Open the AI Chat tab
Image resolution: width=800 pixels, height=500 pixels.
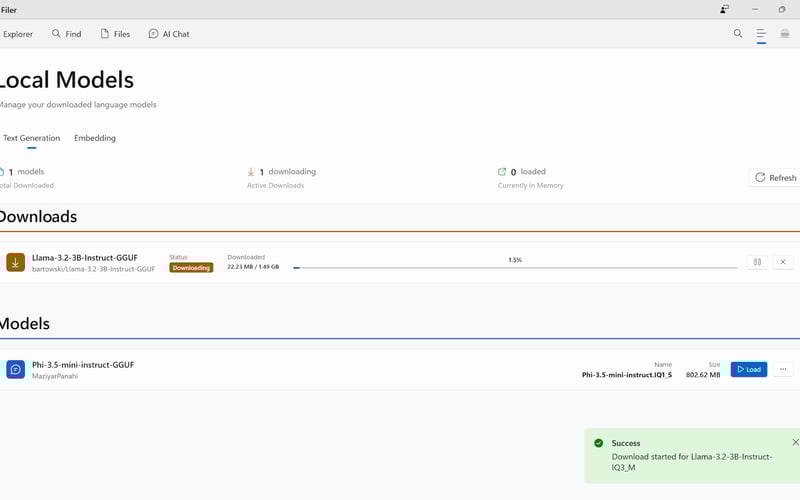tap(169, 34)
